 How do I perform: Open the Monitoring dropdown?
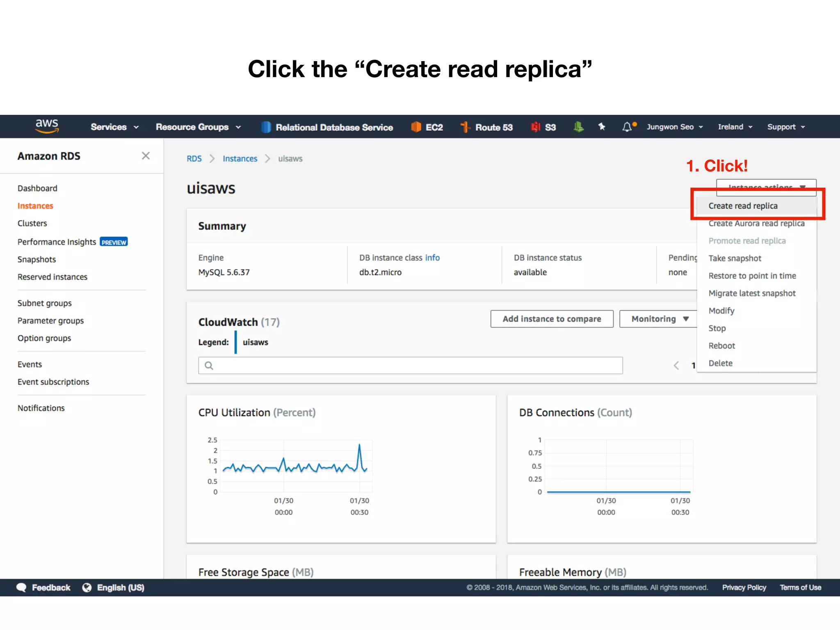pos(659,319)
